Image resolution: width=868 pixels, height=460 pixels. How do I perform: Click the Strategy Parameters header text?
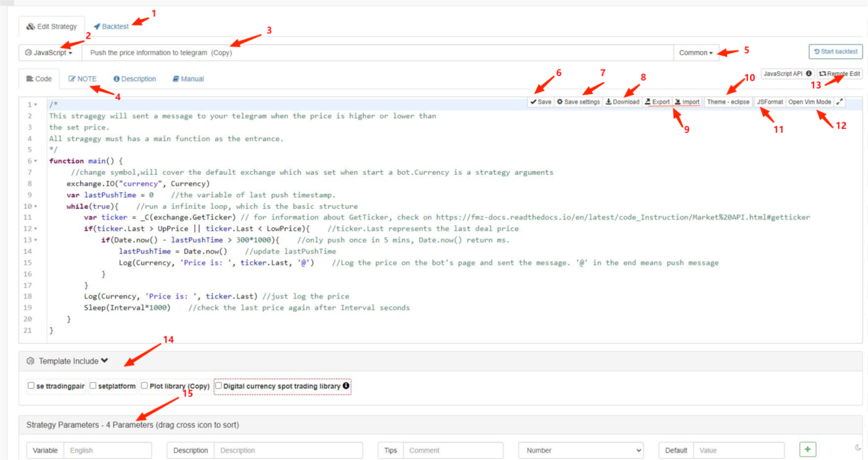tap(132, 425)
